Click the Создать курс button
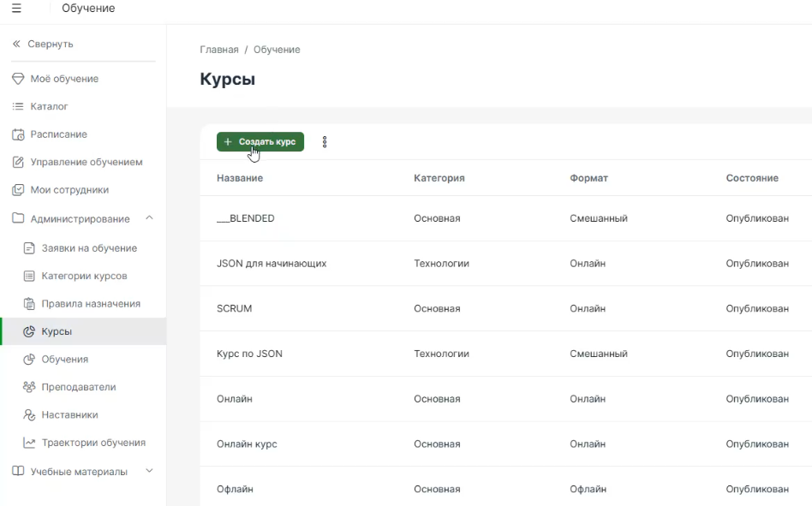Viewport: 812px width, 506px height. pyautogui.click(x=260, y=142)
